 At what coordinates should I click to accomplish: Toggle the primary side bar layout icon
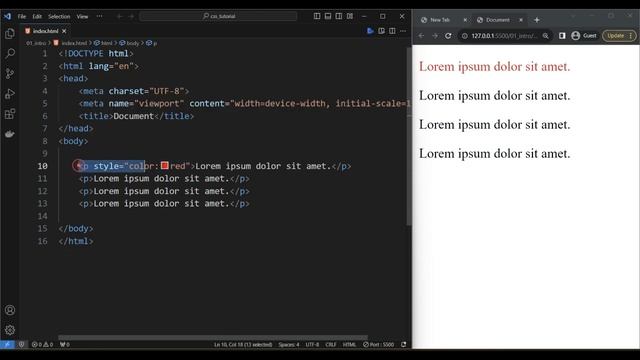tap(317, 16)
